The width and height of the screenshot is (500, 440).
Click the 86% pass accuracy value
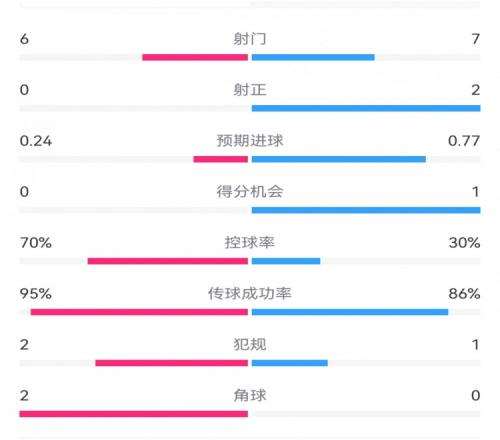point(464,294)
